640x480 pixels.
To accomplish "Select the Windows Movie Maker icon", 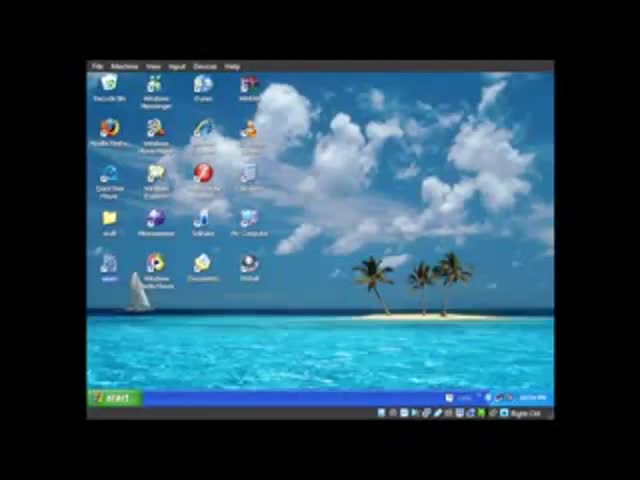I will point(155,129).
